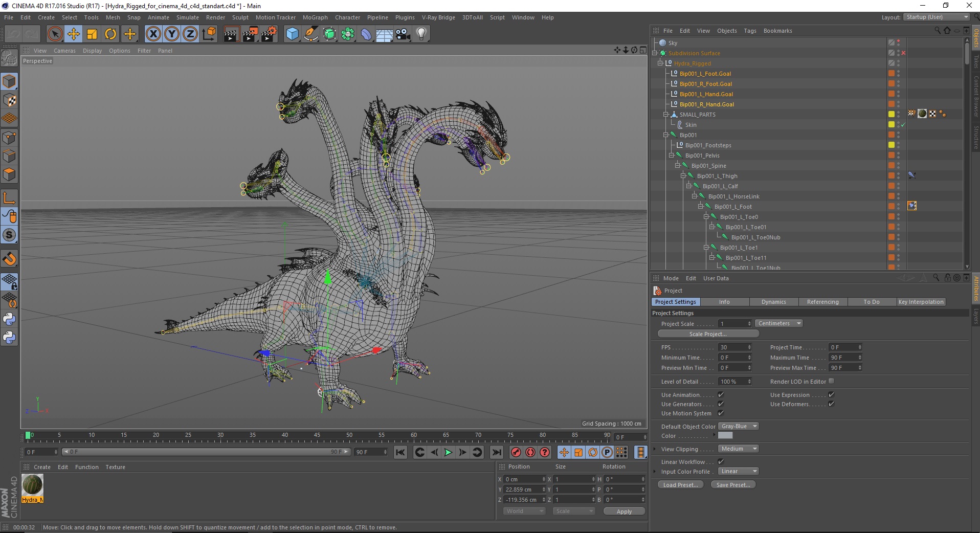980x533 pixels.
Task: Select the Live Selection arrow tool
Action: [x=55, y=34]
